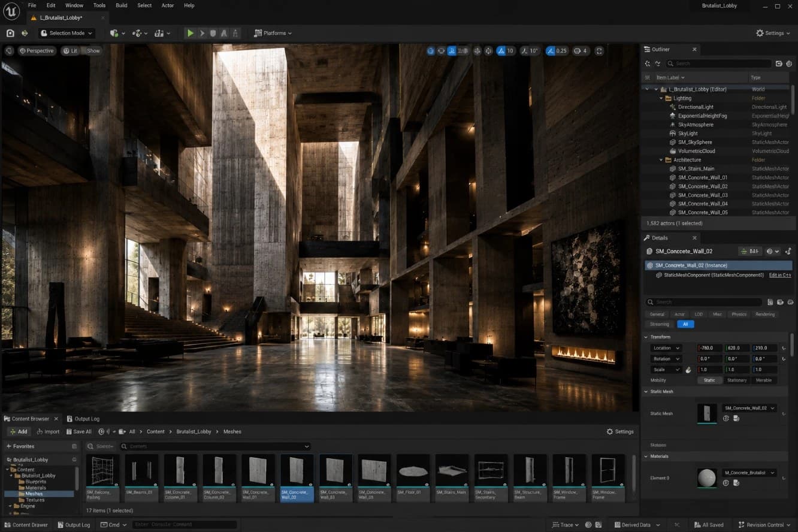The height and width of the screenshot is (532, 798).
Task: Change camera speed value 4
Action: pos(581,51)
